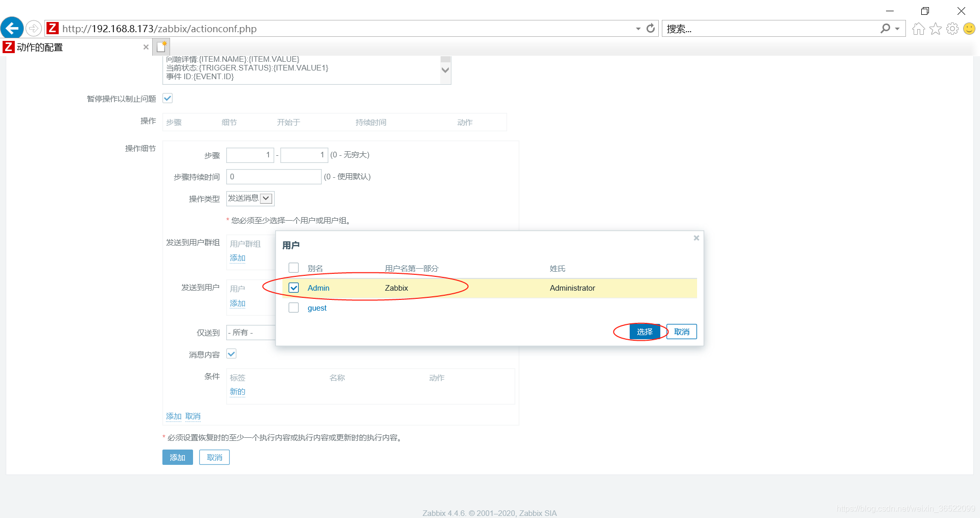The image size is (980, 518).
Task: Click 添加 under 发送到用户
Action: 237,303
